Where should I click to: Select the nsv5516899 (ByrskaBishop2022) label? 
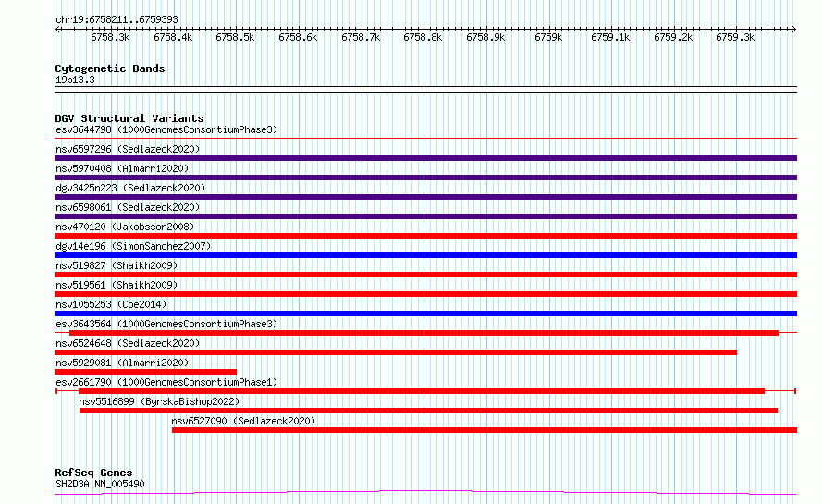(159, 401)
